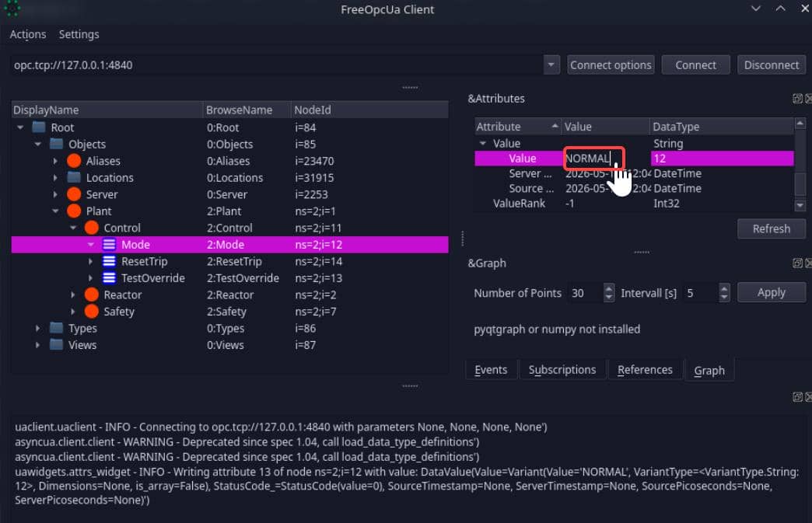812x523 pixels.
Task: Click the Views folder icon
Action: (57, 344)
